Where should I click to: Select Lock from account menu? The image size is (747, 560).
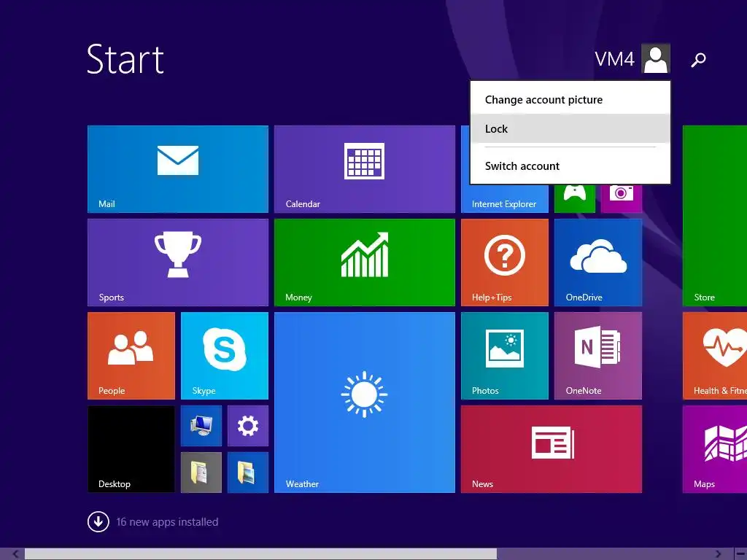[x=570, y=128]
